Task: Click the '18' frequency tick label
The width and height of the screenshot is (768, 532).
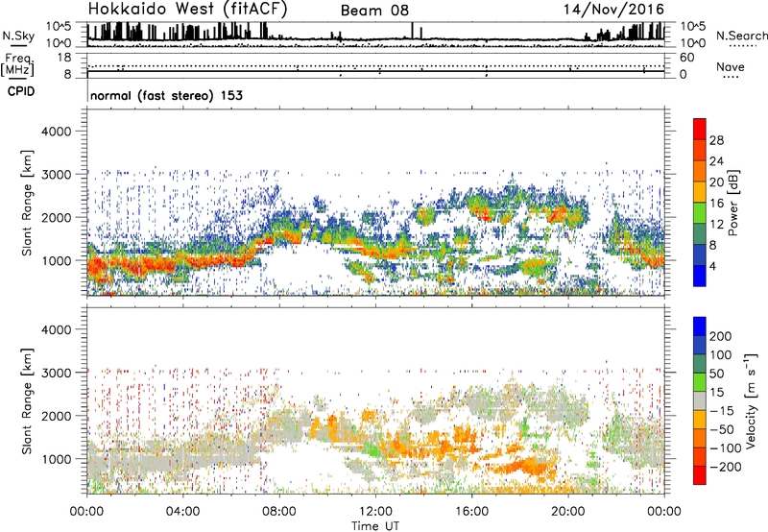Action: pyautogui.click(x=63, y=58)
